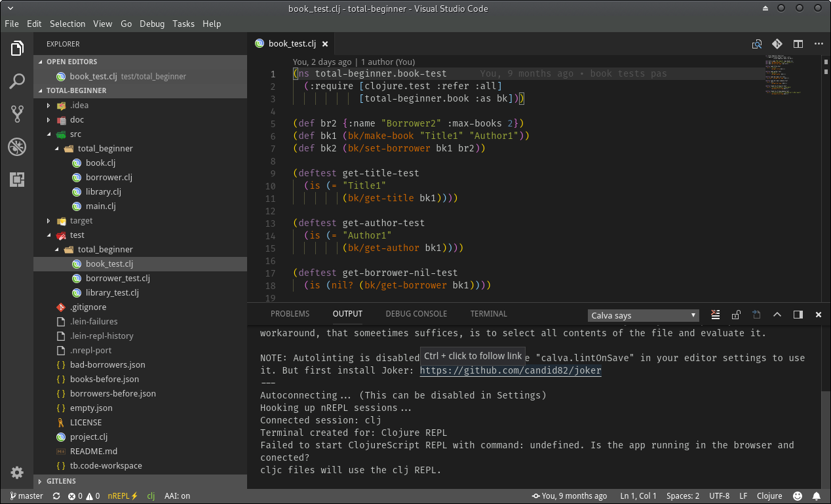Open the Calva says output channel dropdown
Viewport: 831px width, 504px height.
643,315
